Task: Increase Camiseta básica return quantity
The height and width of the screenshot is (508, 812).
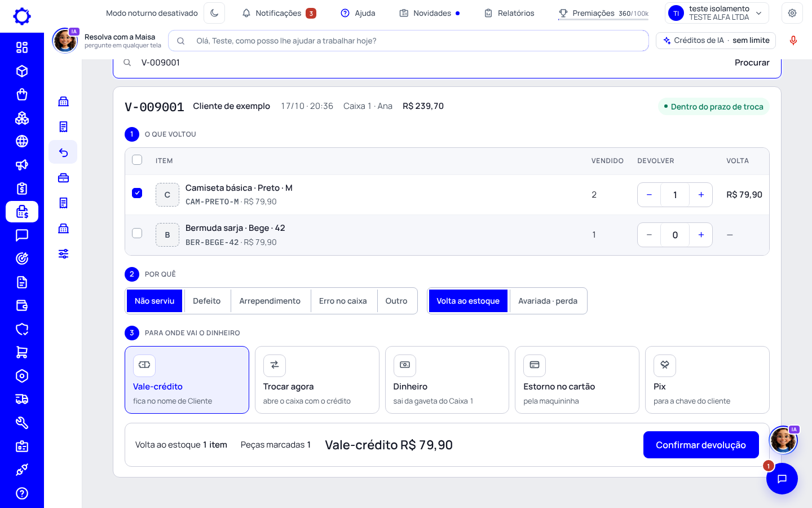Action: [x=701, y=195]
